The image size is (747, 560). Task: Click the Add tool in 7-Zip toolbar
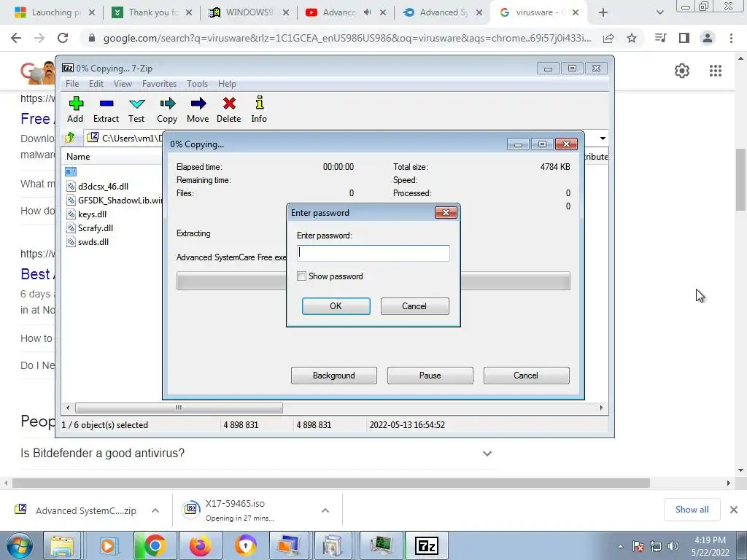(75, 109)
